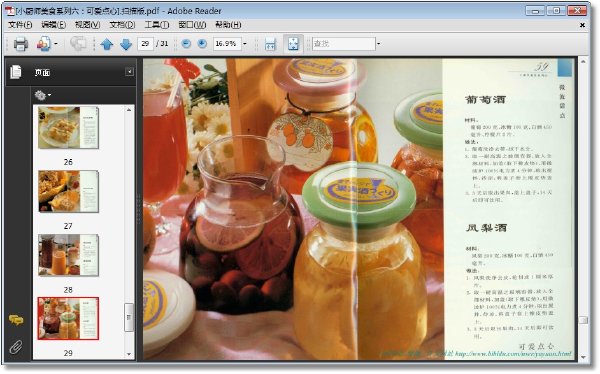600x374 pixels.
Task: Click the page label 28
Action: (x=68, y=290)
